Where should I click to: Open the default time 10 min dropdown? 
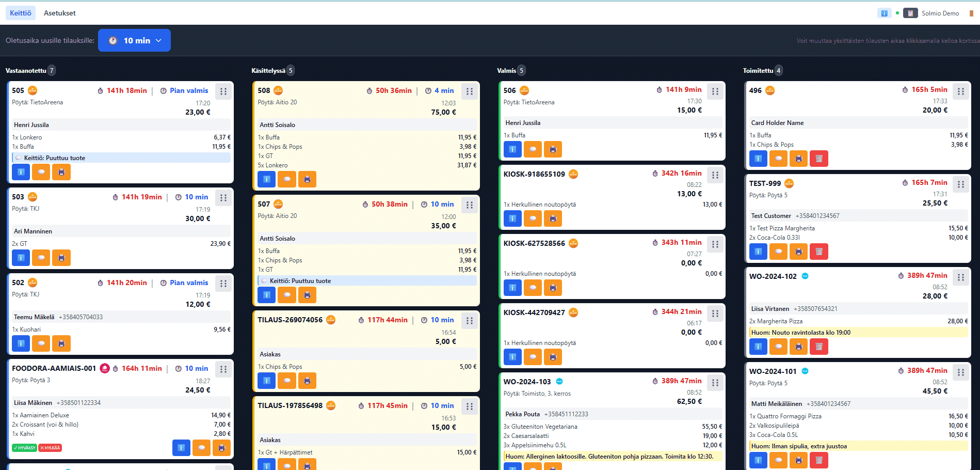134,40
